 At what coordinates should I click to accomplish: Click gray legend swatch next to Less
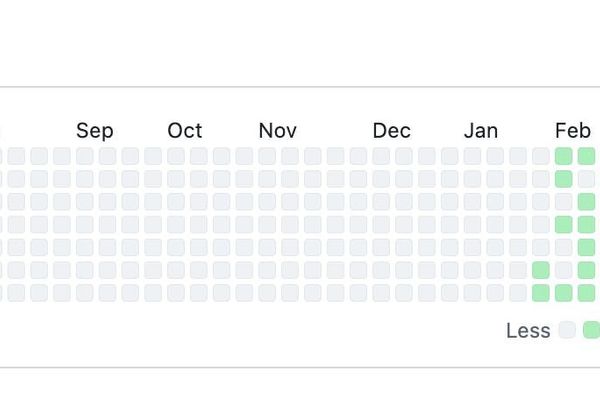pyautogui.click(x=568, y=330)
